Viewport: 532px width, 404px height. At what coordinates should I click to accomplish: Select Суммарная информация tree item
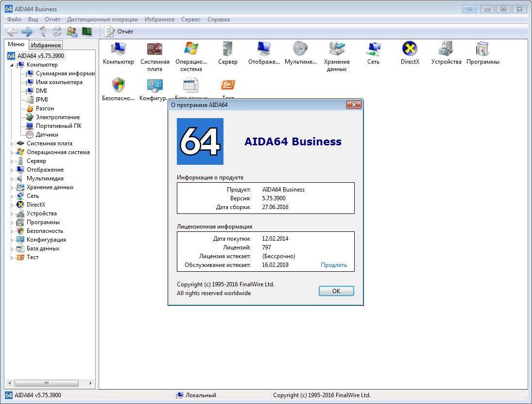tap(60, 73)
